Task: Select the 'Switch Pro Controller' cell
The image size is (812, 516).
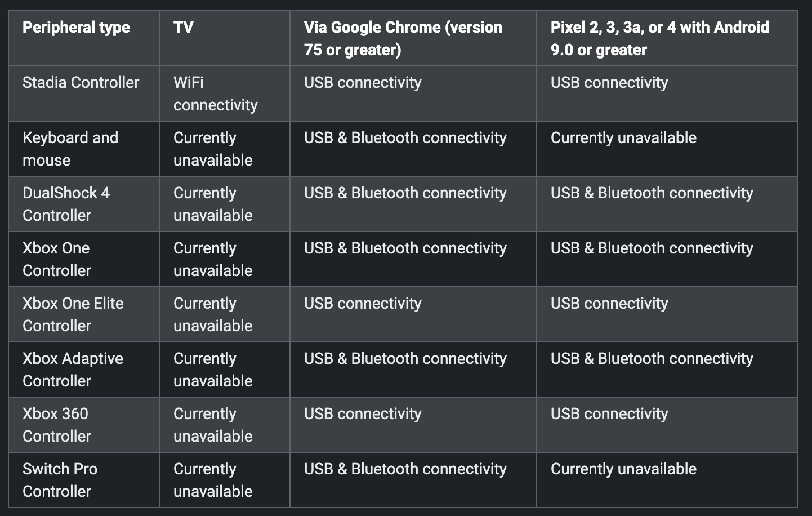Action: [x=60, y=480]
